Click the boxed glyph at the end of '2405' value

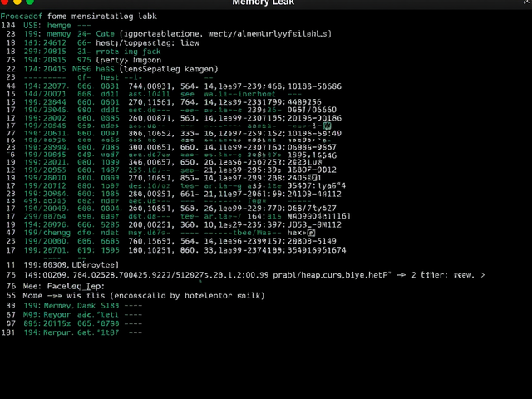point(314,177)
